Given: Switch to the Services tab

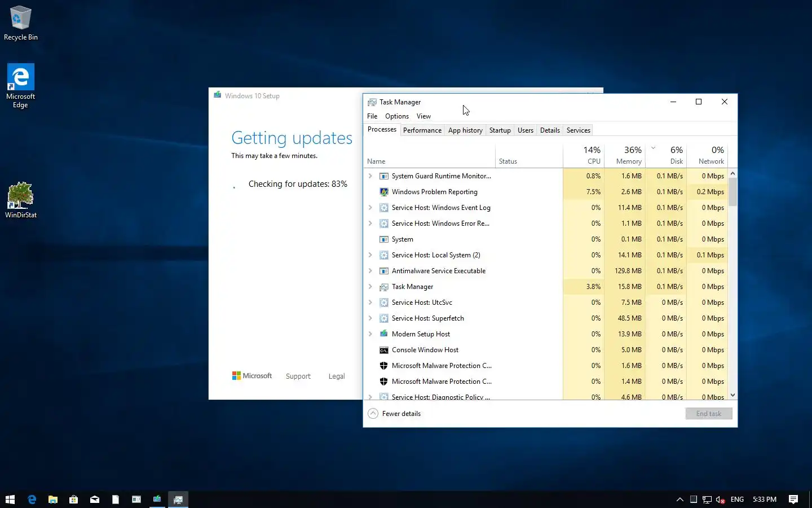Looking at the screenshot, I should click(579, 130).
